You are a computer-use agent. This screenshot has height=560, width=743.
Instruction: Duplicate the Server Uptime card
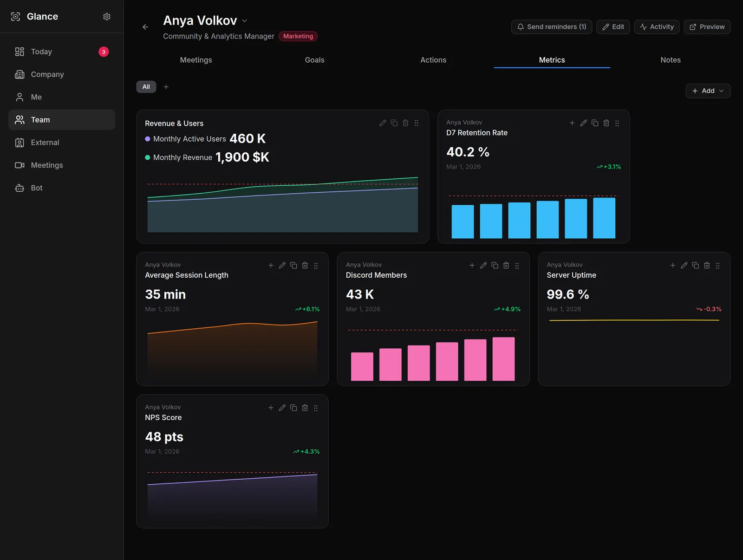[696, 266]
